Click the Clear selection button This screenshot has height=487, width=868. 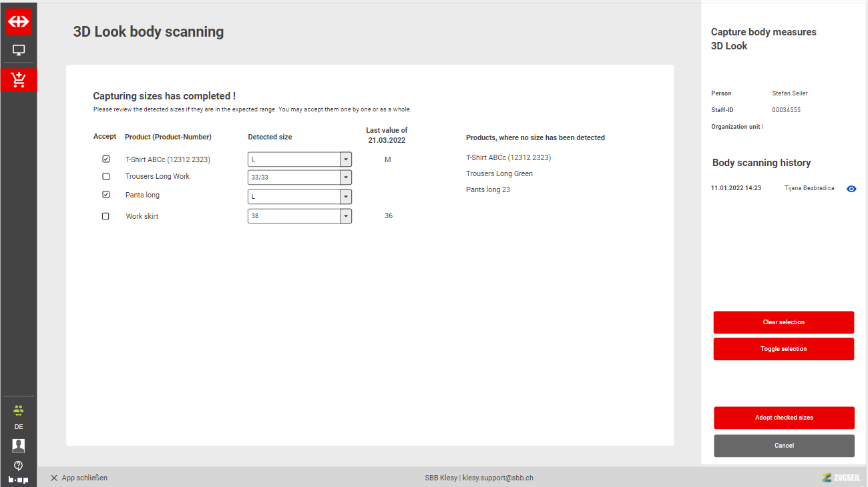(783, 322)
